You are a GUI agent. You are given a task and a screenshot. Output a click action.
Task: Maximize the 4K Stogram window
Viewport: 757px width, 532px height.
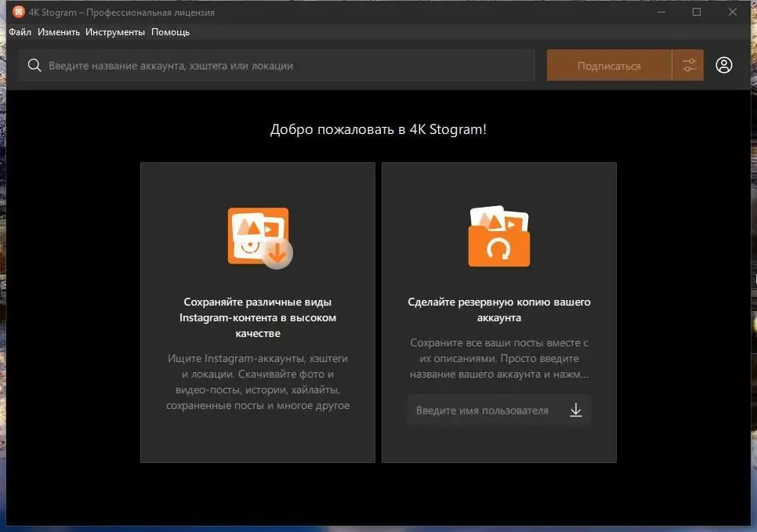pyautogui.click(x=697, y=12)
